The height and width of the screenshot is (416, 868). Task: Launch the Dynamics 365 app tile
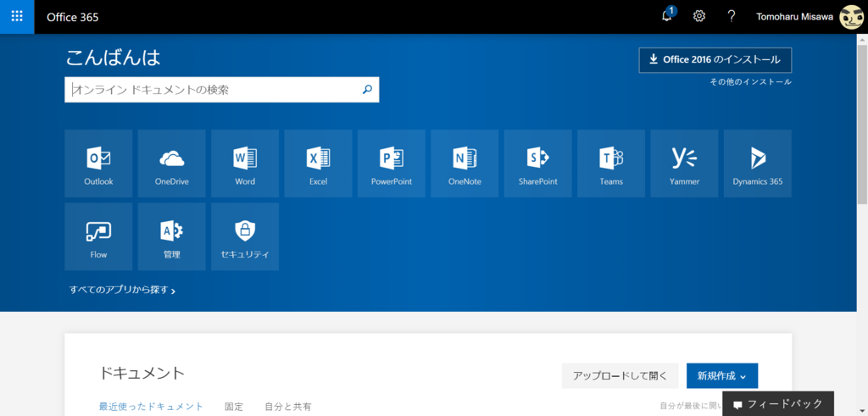point(757,164)
